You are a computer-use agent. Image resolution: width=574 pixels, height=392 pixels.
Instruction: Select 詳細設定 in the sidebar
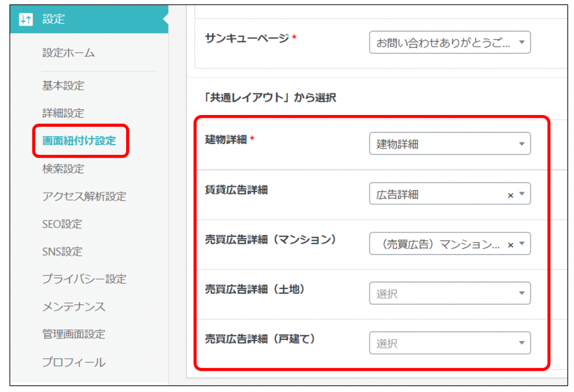[63, 113]
